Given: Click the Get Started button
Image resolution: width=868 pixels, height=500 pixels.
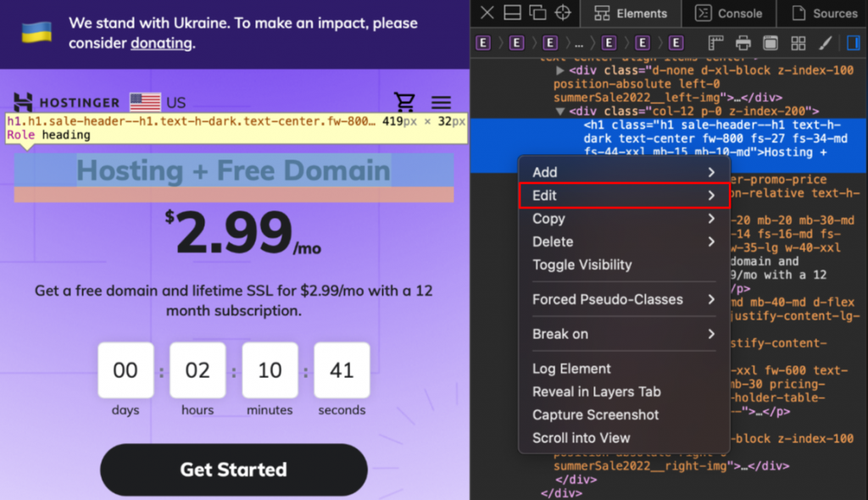Looking at the screenshot, I should click(234, 469).
